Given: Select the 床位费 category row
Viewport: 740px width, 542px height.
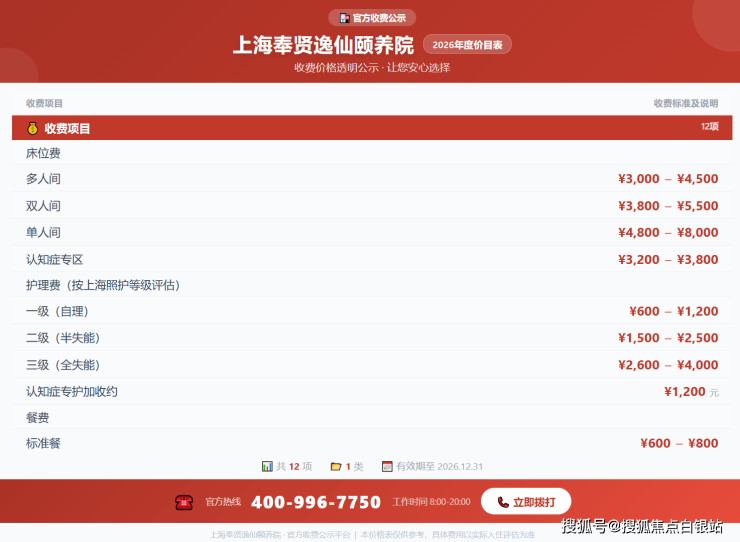Looking at the screenshot, I should 372,152.
